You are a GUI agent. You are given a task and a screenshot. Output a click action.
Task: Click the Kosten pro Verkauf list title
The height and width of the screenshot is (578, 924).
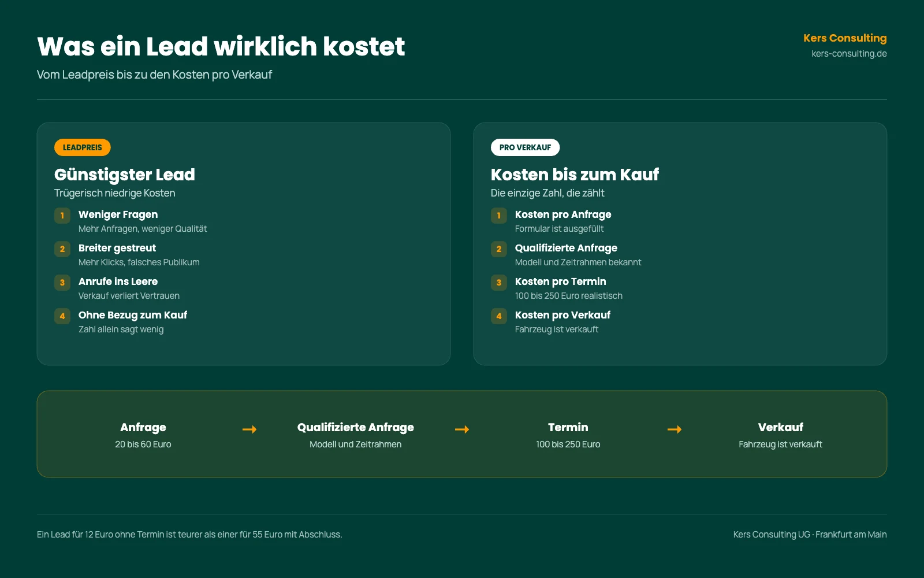point(562,315)
